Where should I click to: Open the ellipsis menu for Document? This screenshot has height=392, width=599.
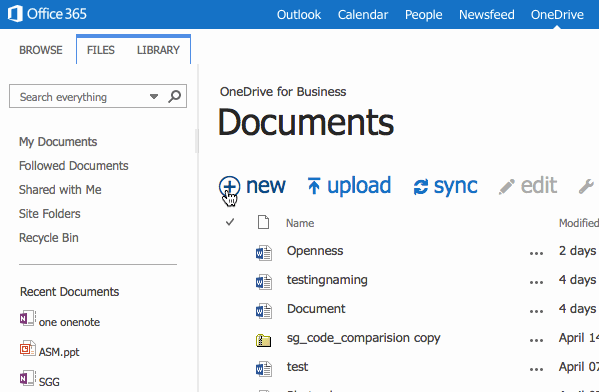pyautogui.click(x=536, y=311)
